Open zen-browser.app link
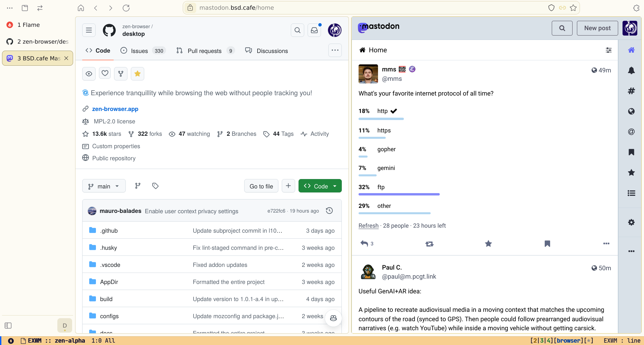The image size is (644, 345). click(x=115, y=109)
